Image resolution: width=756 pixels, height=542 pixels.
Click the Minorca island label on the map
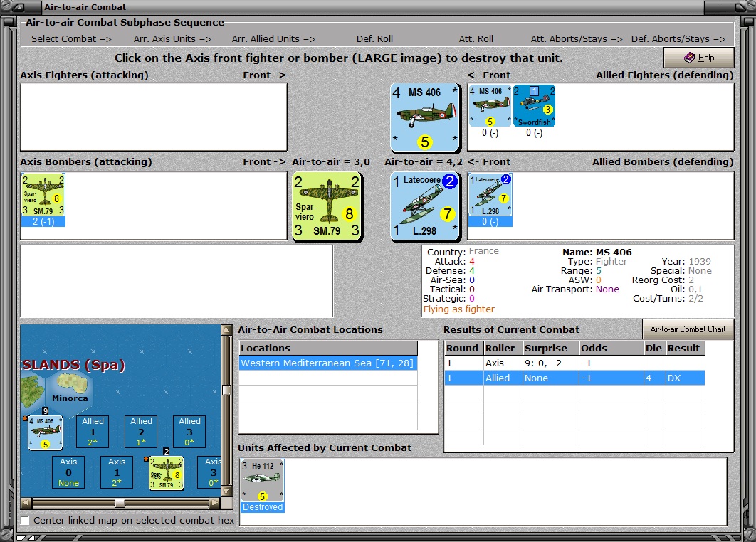tap(70, 398)
